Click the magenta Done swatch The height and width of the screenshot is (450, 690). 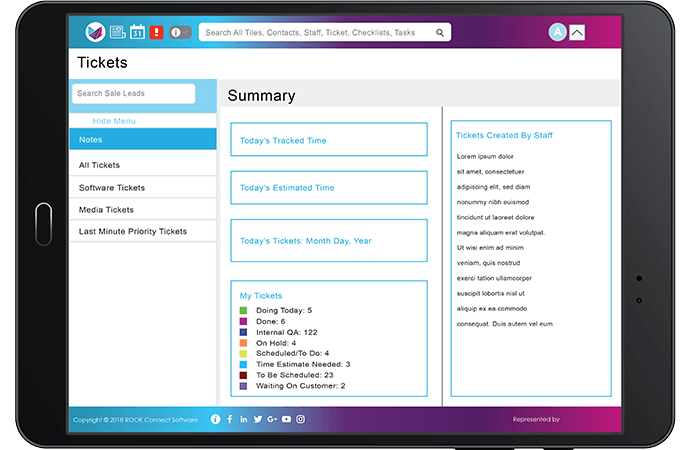243,322
